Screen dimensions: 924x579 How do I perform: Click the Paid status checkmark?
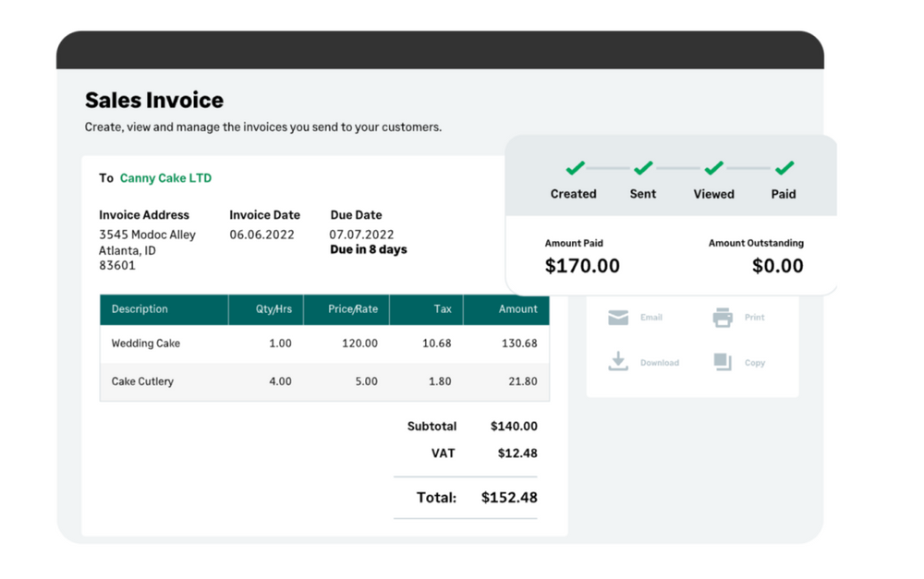tap(784, 168)
